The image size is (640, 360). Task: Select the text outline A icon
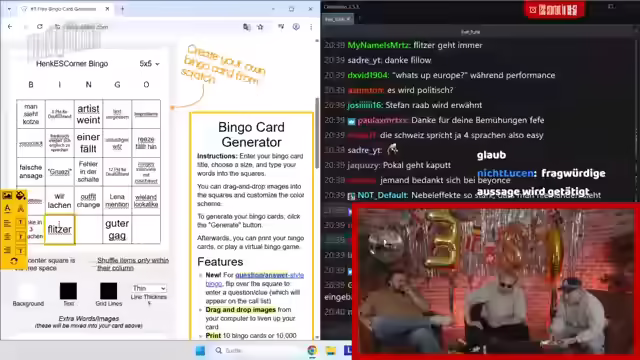point(20,209)
